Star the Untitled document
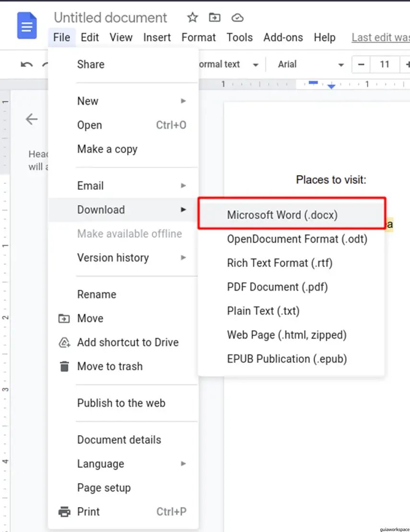 192,18
